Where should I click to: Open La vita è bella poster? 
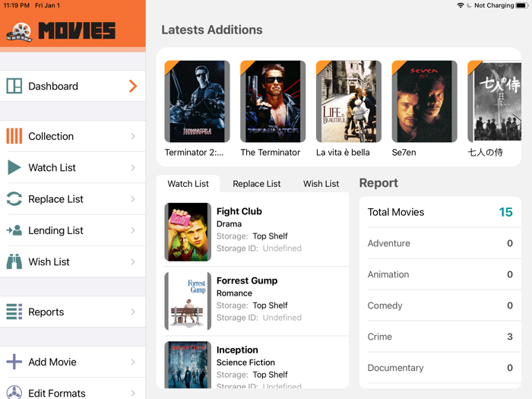pos(348,101)
